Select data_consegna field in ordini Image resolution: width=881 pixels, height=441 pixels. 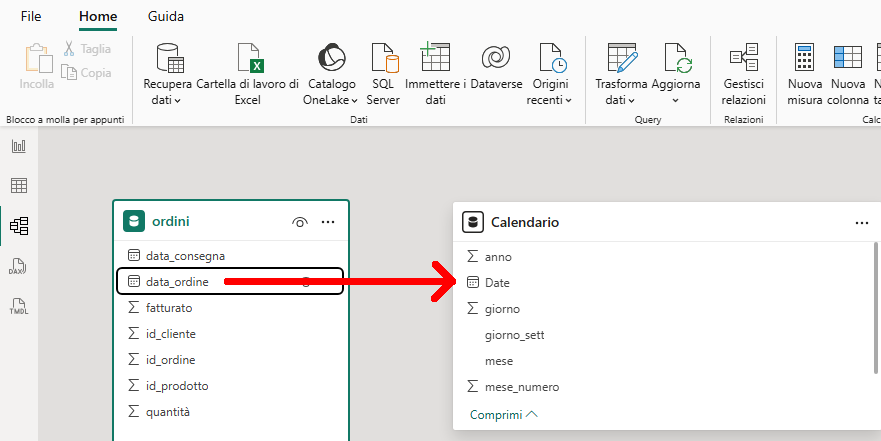pos(231,256)
